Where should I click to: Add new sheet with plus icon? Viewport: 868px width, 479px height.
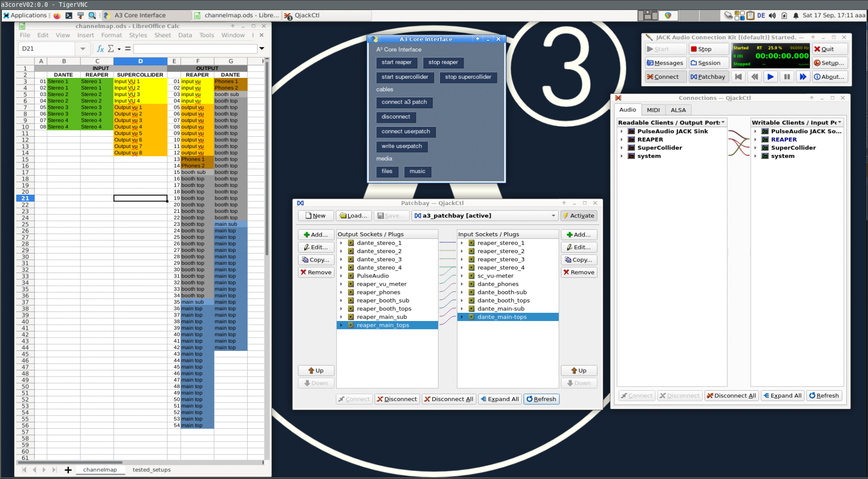(x=68, y=470)
